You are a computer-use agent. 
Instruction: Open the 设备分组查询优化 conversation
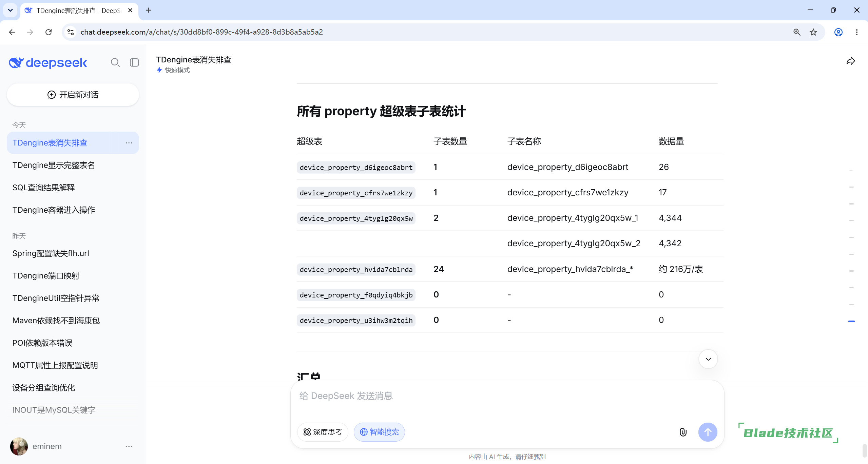point(73,388)
